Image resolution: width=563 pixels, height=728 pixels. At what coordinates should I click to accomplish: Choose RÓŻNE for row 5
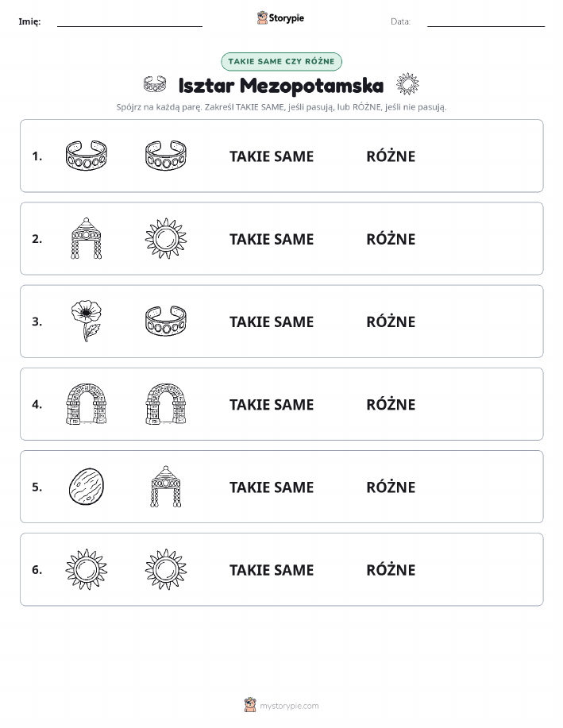coord(391,487)
